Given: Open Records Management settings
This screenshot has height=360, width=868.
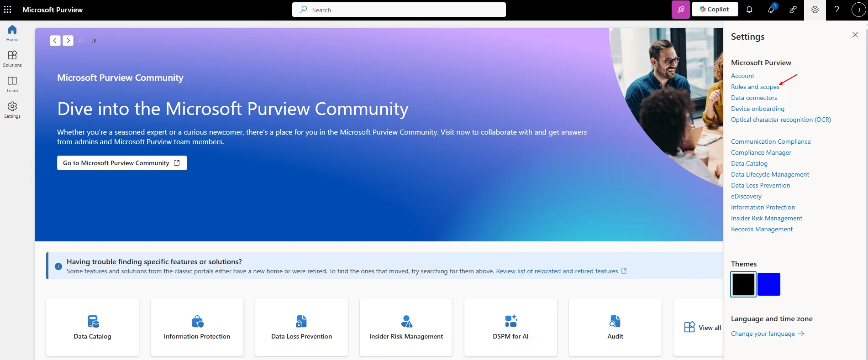Looking at the screenshot, I should point(762,229).
